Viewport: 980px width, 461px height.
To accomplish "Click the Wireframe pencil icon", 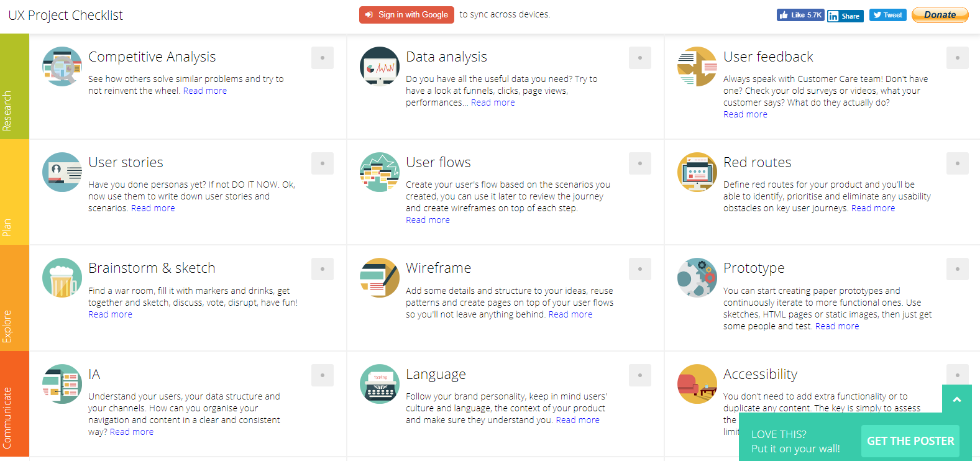I will click(380, 278).
